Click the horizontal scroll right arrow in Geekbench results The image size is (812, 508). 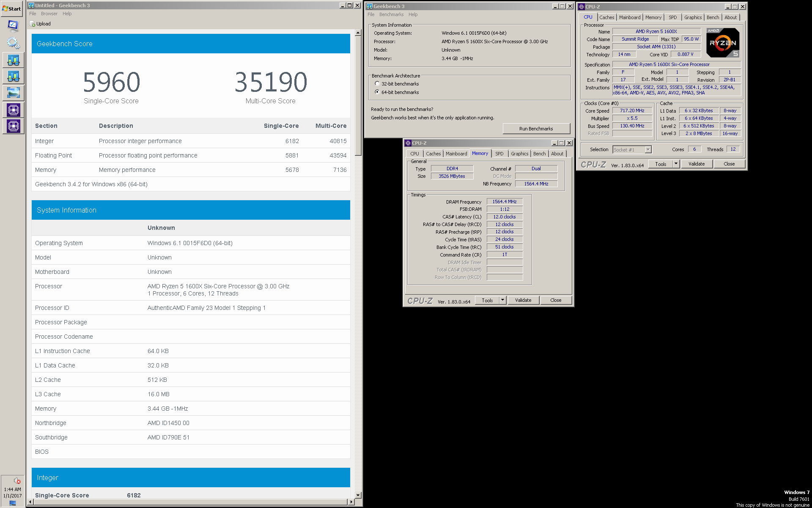(351, 502)
